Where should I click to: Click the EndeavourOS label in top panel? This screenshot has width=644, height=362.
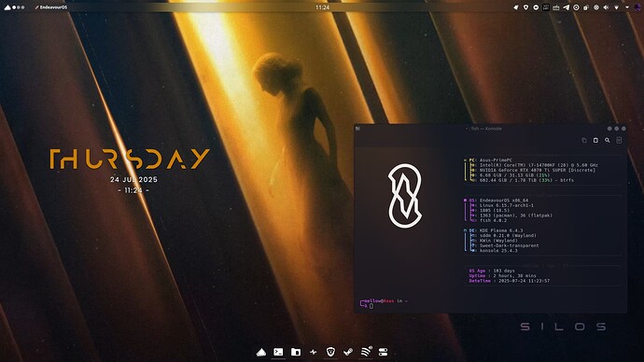point(51,7)
